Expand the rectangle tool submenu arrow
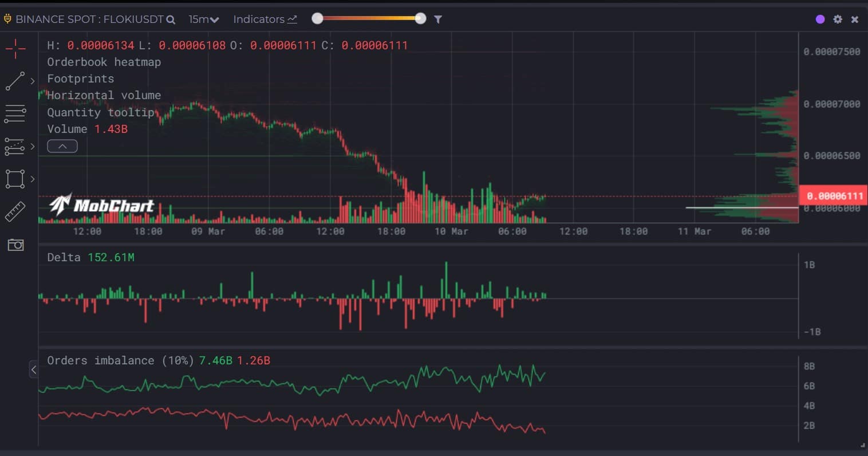The height and width of the screenshot is (456, 868). point(32,179)
